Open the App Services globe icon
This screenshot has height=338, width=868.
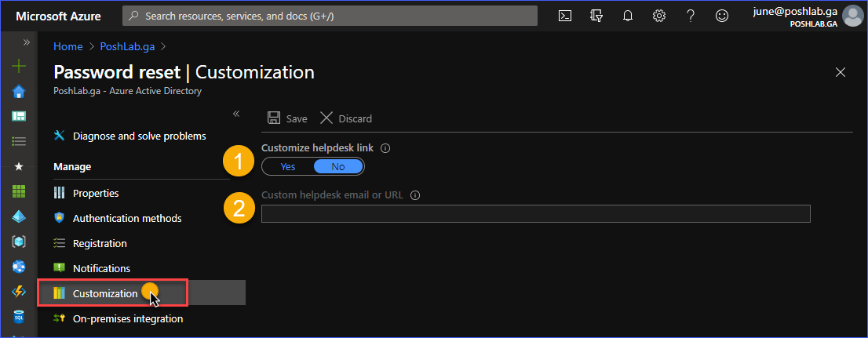click(x=19, y=267)
